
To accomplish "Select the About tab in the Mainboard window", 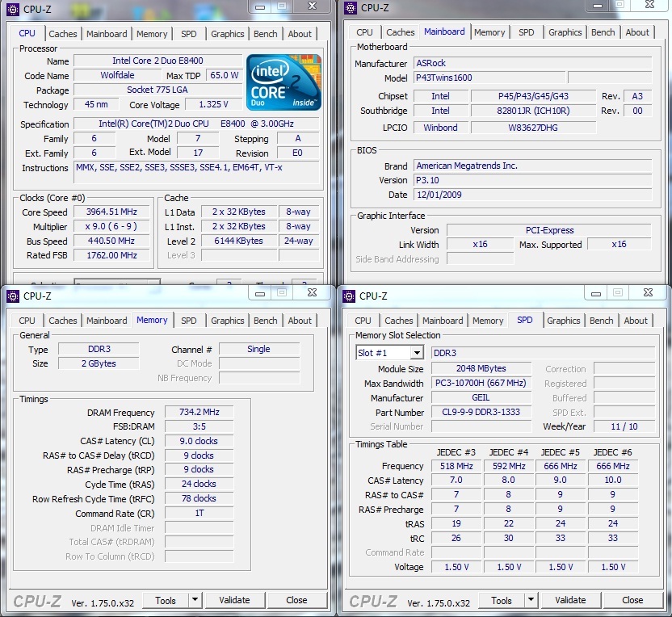I will click(637, 32).
